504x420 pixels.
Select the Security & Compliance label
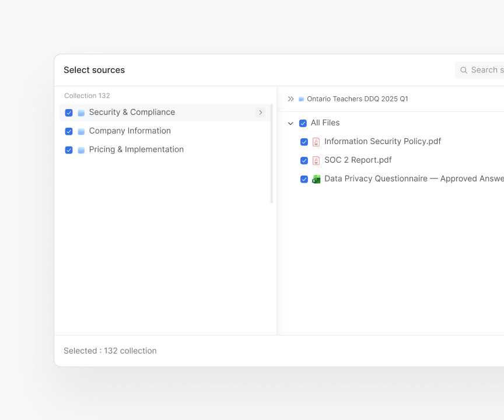132,112
